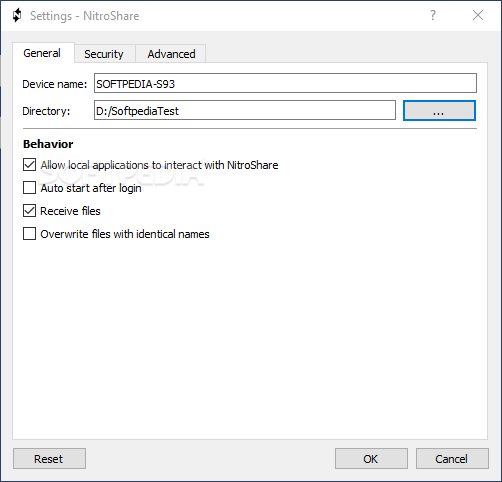Image resolution: width=502 pixels, height=482 pixels.
Task: Click the Device name label
Action: click(x=55, y=84)
